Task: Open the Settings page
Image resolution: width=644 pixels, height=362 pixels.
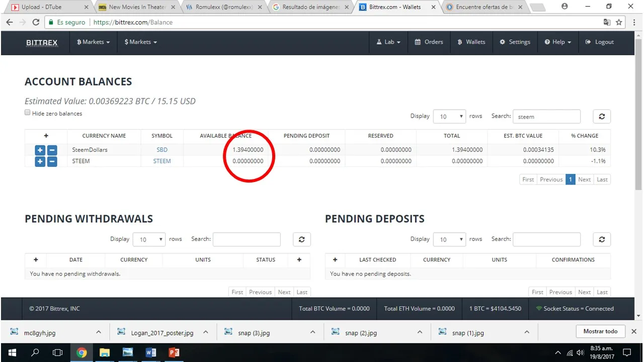Action: click(x=515, y=42)
